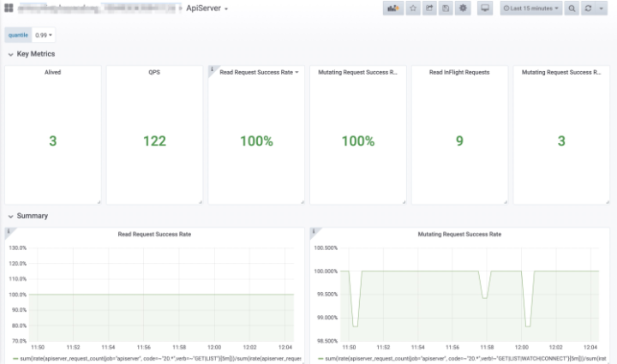Open the share dashboard icon
The height and width of the screenshot is (364, 617).
coord(429,9)
